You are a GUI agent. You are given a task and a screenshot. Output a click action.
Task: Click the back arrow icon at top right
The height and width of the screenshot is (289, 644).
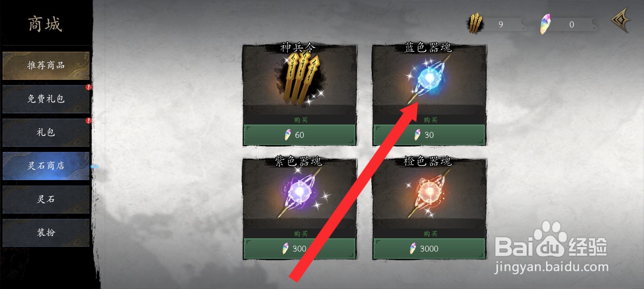click(620, 20)
